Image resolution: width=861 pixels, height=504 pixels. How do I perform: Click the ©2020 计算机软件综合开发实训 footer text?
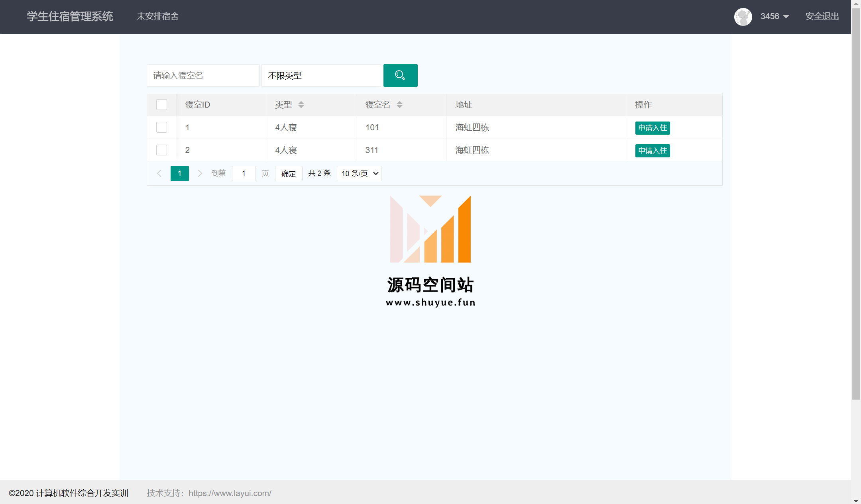point(69,493)
